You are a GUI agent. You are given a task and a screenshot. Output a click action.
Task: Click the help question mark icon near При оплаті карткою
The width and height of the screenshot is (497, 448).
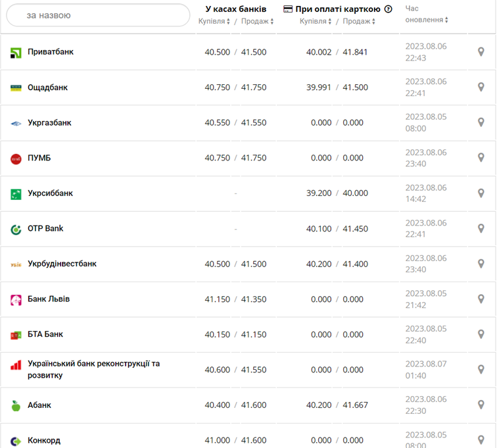pyautogui.click(x=388, y=9)
